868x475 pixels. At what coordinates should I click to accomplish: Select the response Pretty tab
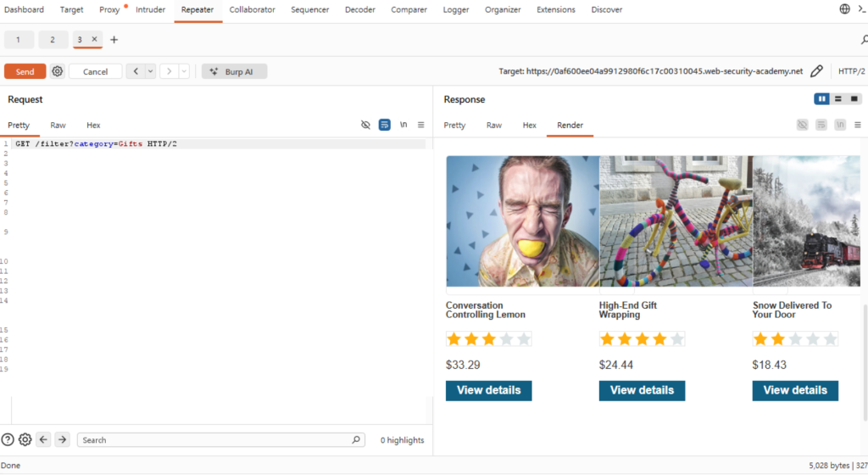454,126
